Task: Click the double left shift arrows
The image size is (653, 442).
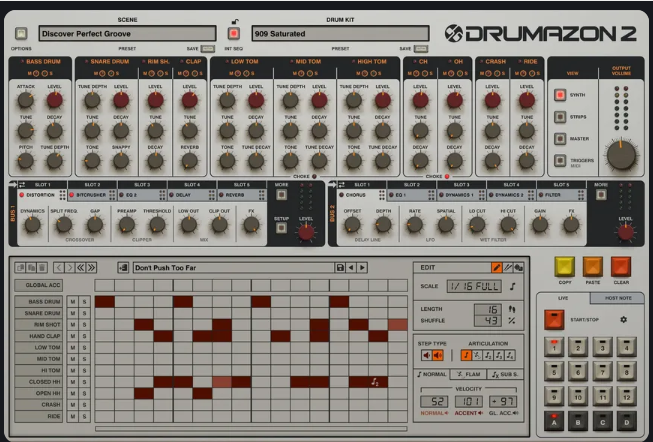Action: click(81, 267)
